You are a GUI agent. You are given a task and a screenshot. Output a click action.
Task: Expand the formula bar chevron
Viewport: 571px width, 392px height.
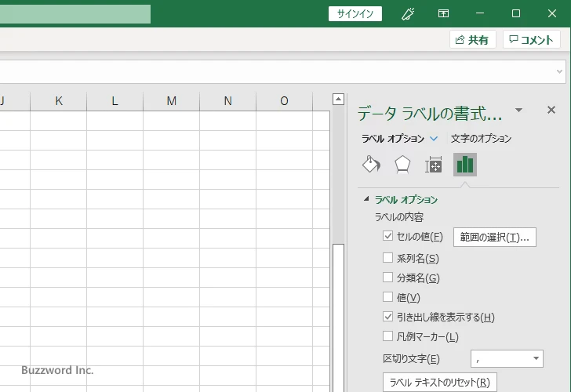[560, 71]
